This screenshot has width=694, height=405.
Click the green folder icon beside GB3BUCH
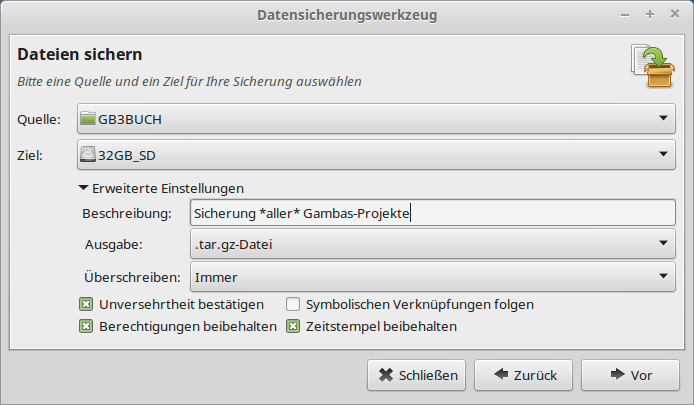pos(87,120)
